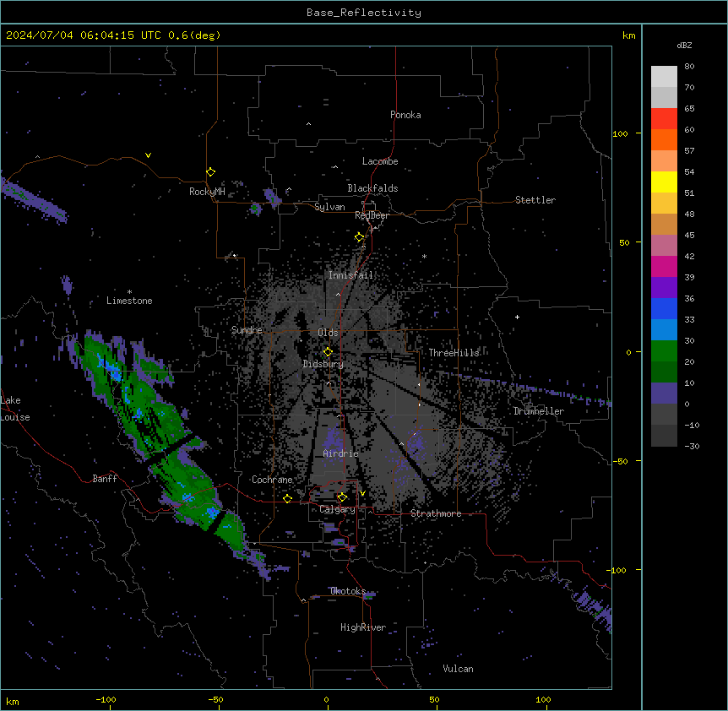Click the Limestone label
This screenshot has height=711, width=728.
(129, 301)
